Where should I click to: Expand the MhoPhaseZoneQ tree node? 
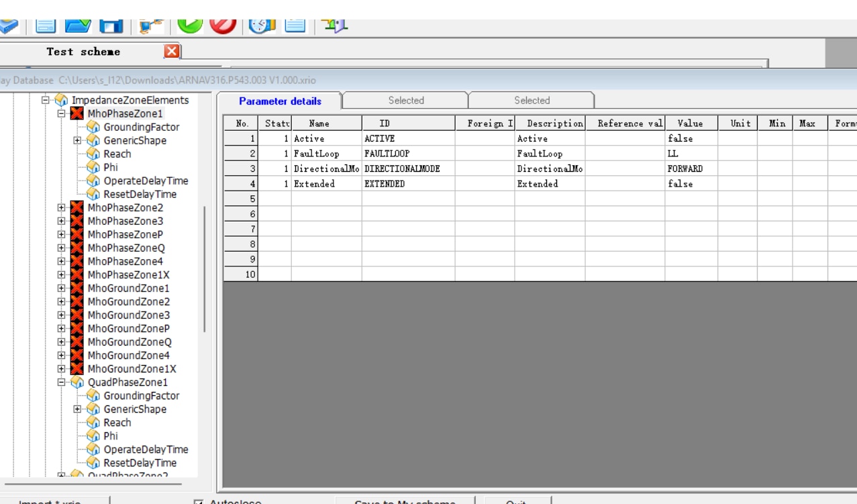coord(62,248)
